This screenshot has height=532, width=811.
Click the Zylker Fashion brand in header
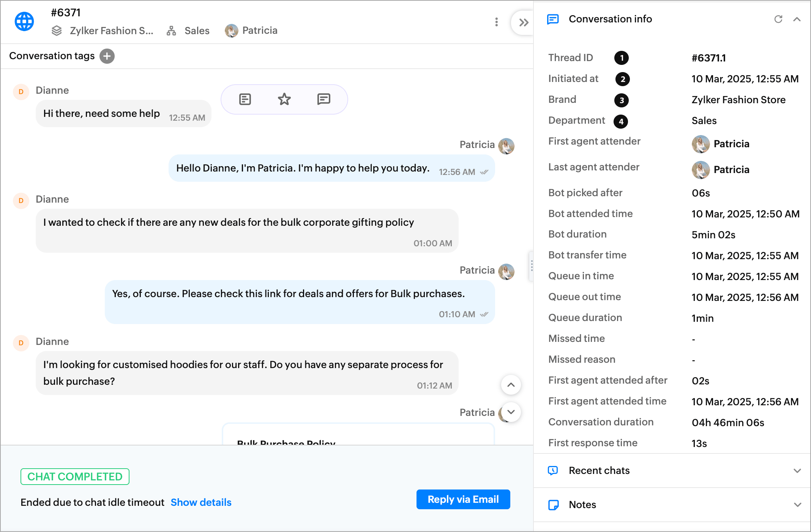pos(111,31)
